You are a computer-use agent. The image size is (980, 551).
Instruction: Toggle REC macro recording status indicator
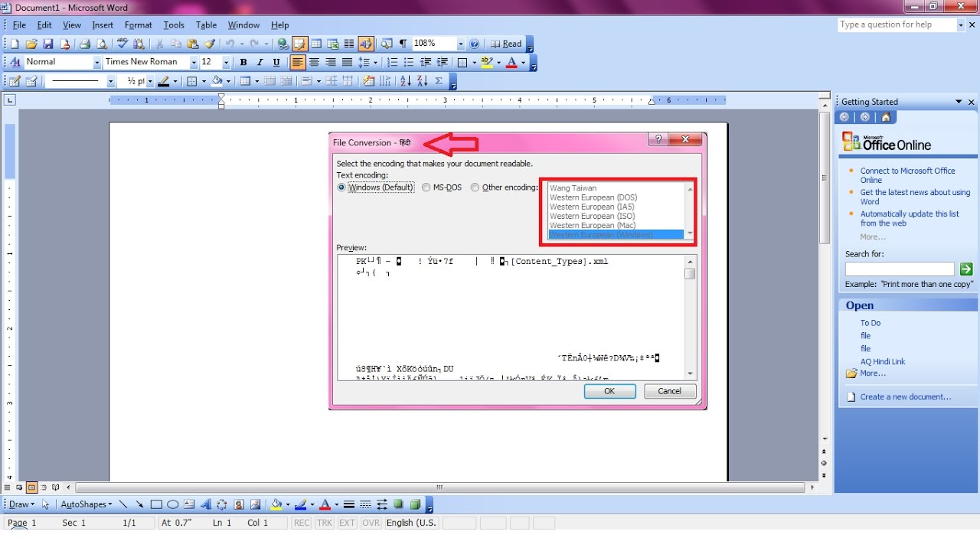click(x=302, y=523)
